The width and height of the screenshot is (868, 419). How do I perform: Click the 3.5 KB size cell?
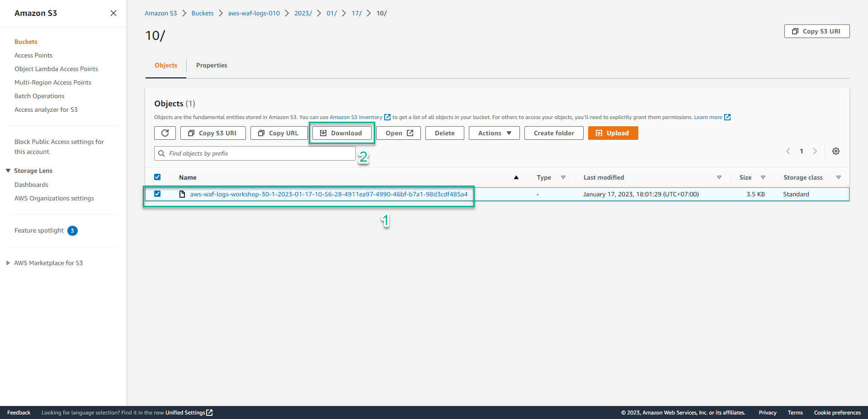tap(755, 194)
